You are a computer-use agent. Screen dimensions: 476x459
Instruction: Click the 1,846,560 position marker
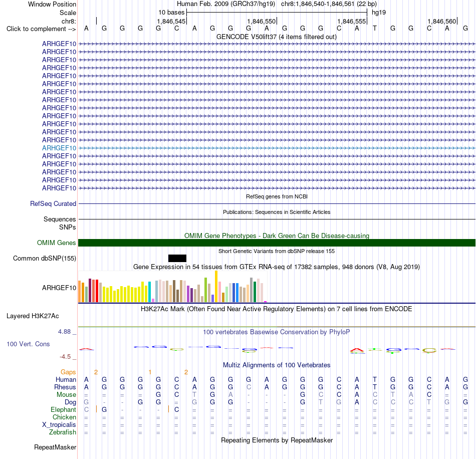pyautogui.click(x=442, y=21)
